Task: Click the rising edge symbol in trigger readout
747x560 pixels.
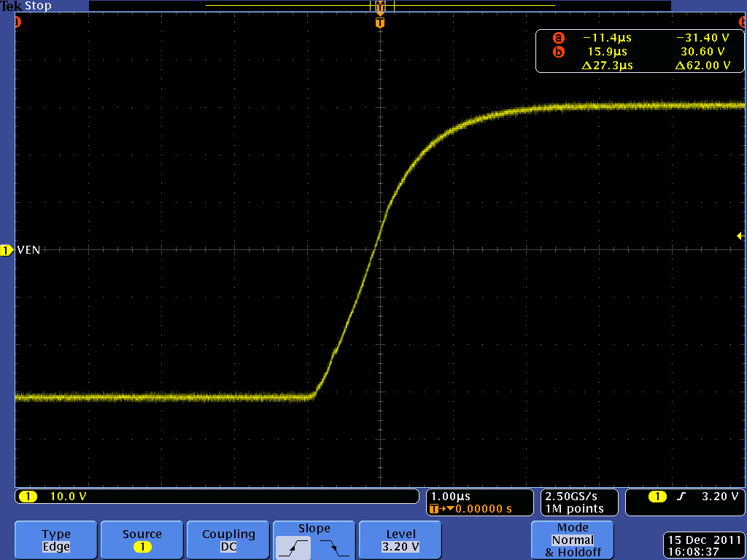Action: 681,497
